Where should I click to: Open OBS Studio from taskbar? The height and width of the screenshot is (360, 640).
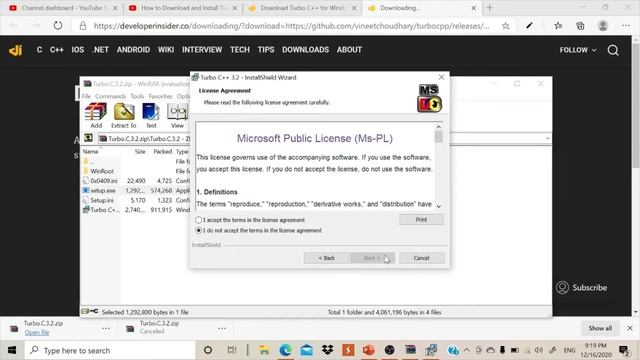[389, 350]
